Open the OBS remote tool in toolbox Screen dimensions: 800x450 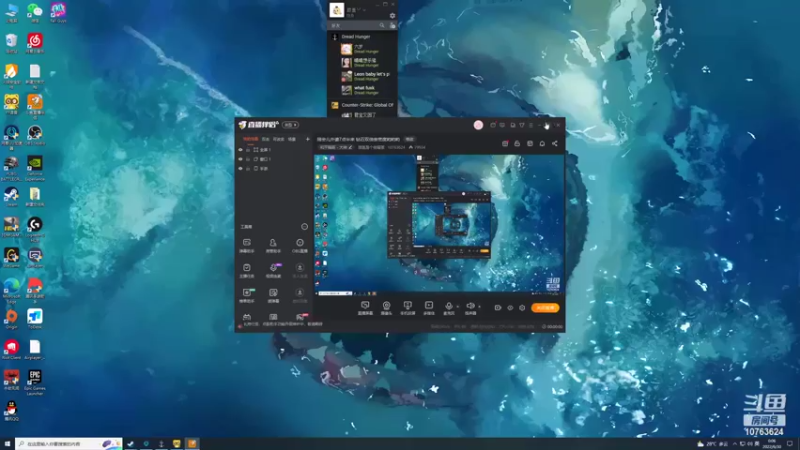click(x=300, y=245)
